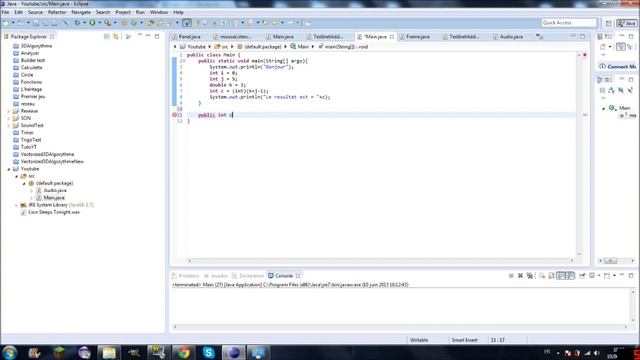Viewport: 640px width, 360px height.
Task: Click the Windows Start button
Action: coord(9,352)
